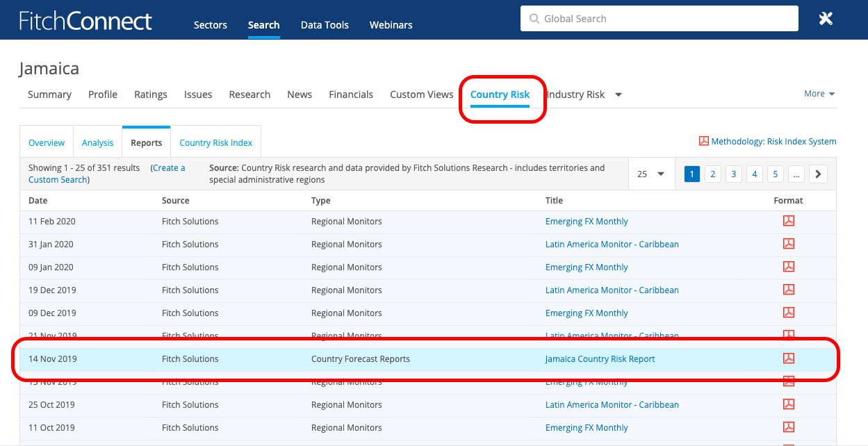Viewport: 868px width, 446px height.
Task: Click the FitchConnect logo
Action: coord(85,21)
